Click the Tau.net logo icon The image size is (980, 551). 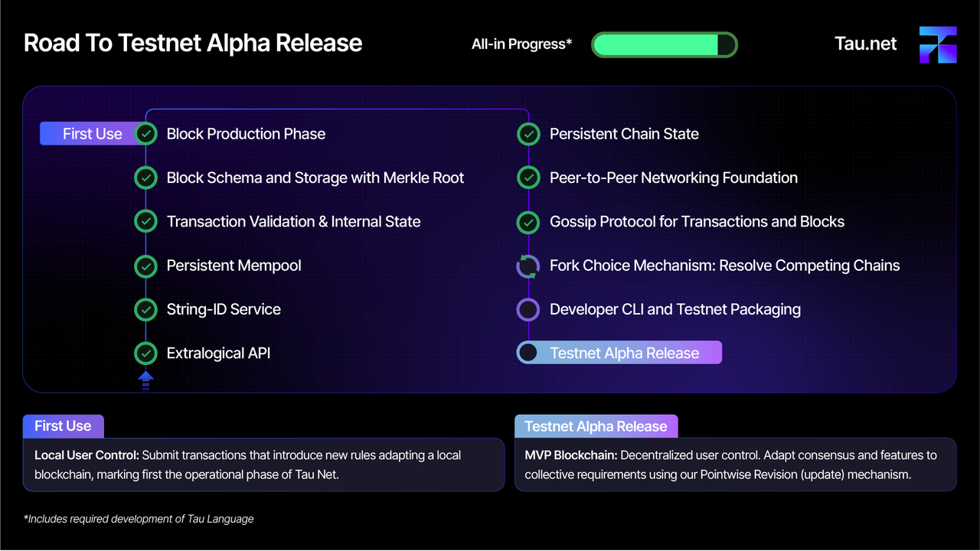point(938,44)
